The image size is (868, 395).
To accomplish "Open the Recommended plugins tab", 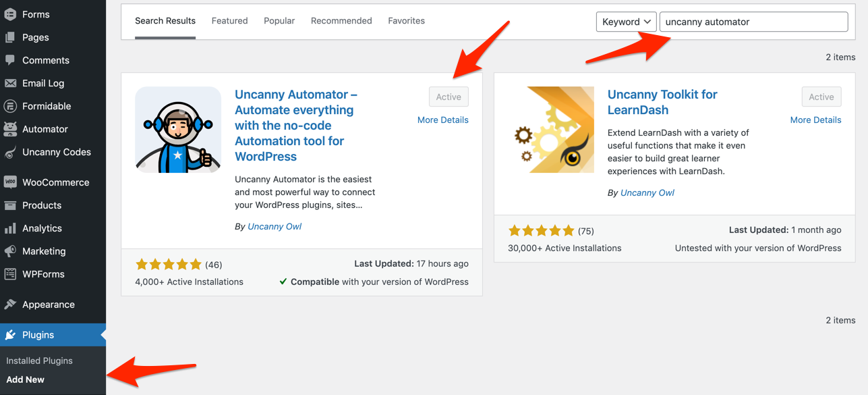I will pos(341,21).
